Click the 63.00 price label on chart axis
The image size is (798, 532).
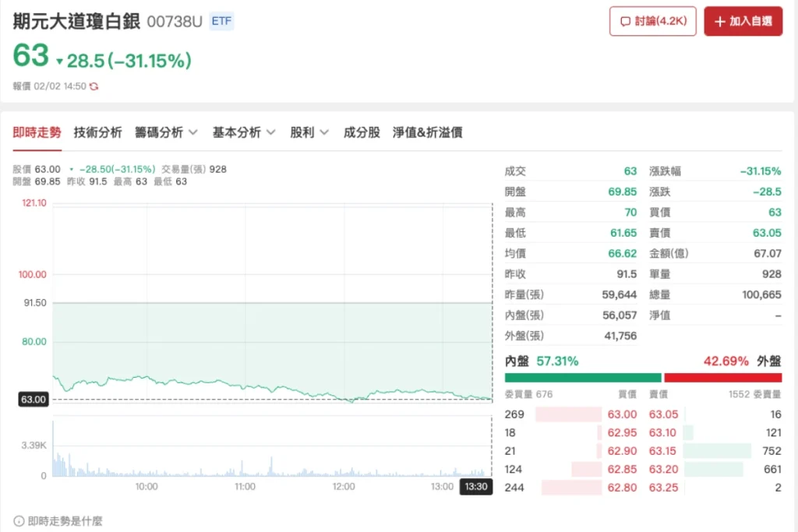[34, 400]
